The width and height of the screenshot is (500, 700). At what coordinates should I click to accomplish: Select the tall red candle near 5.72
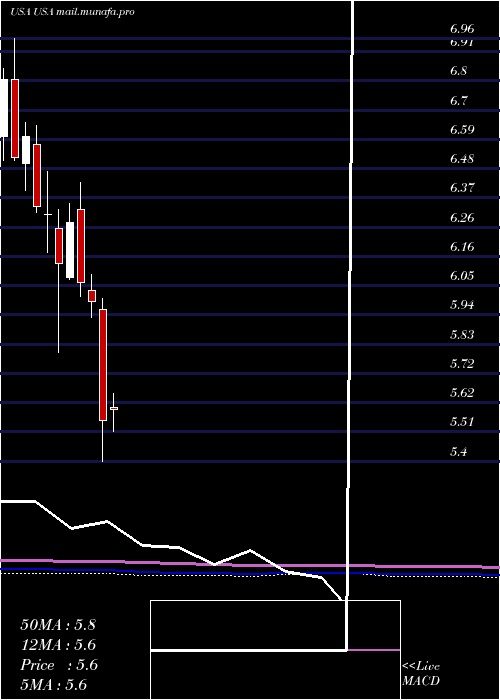[x=103, y=365]
